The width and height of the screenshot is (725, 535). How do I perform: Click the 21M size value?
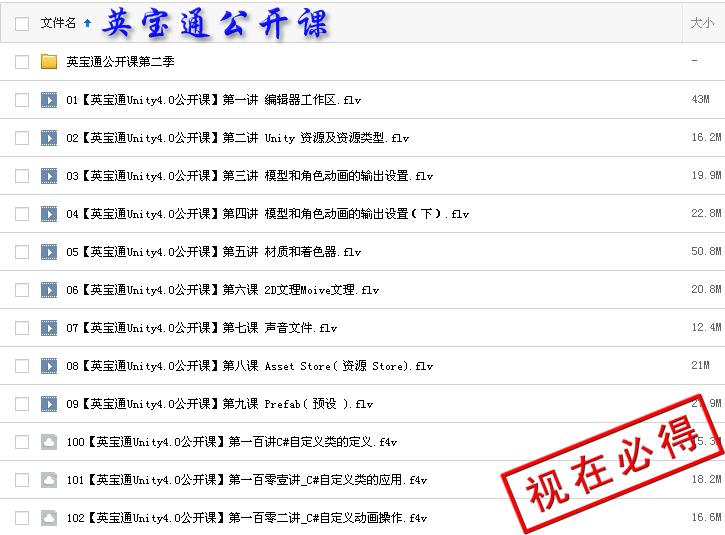(700, 365)
